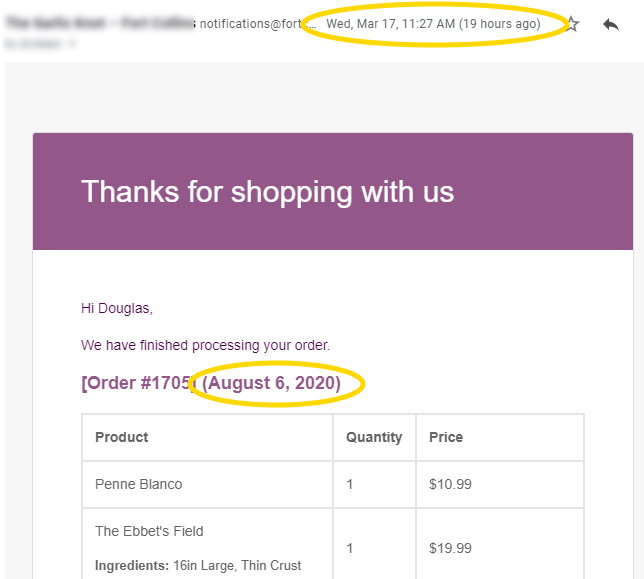
Task: Click the $10.99 price cell
Action: coord(450,485)
